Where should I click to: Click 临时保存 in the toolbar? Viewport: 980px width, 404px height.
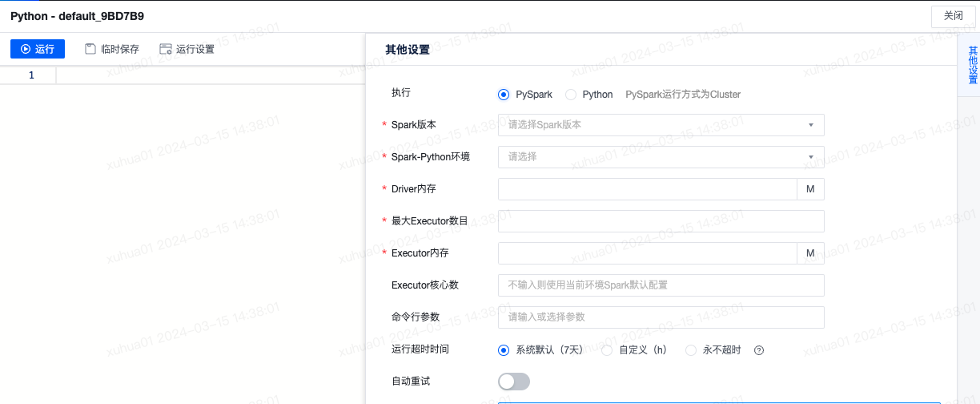(112, 49)
